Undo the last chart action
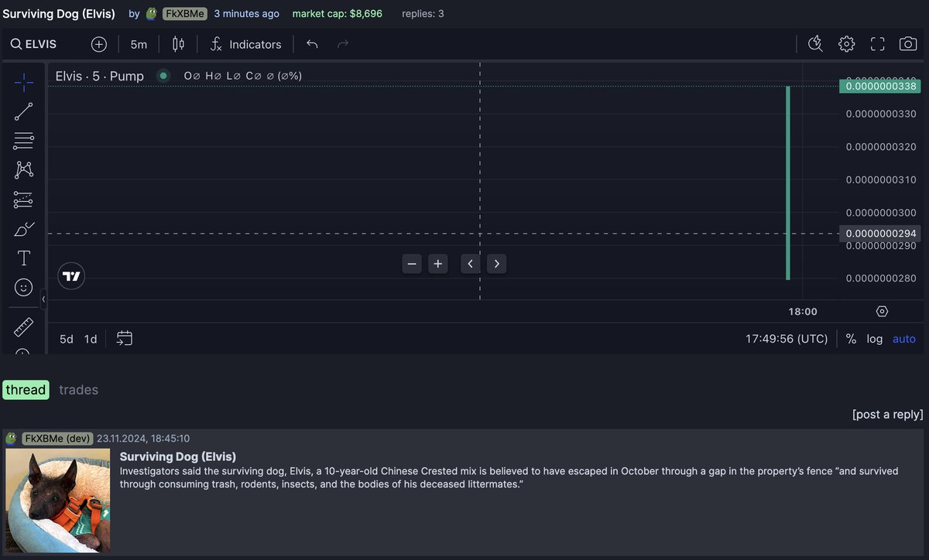 coord(312,44)
